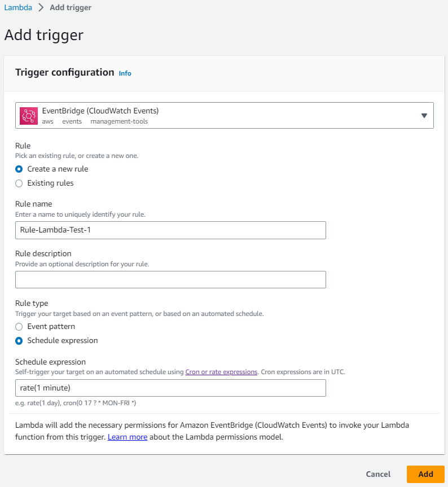Follow the Learn more permissions link
The image size is (448, 487).
[x=128, y=437]
